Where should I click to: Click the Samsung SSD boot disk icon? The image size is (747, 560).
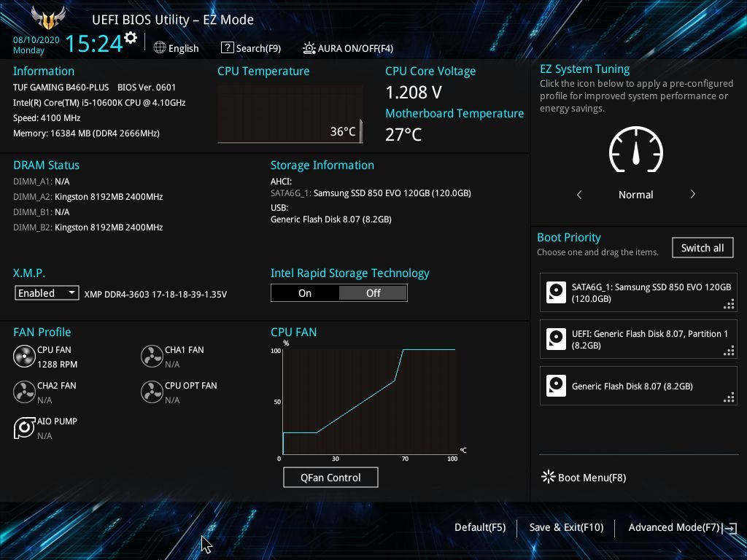point(556,292)
